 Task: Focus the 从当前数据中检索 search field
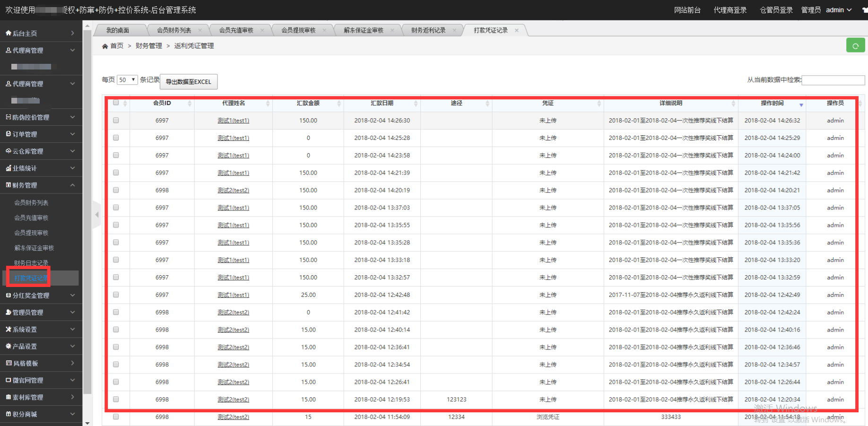pos(833,80)
